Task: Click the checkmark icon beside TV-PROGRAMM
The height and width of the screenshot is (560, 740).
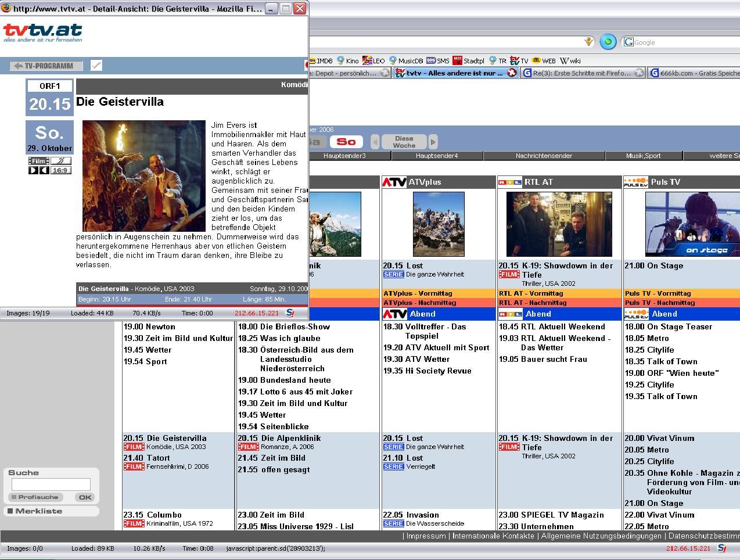Action: (x=96, y=66)
